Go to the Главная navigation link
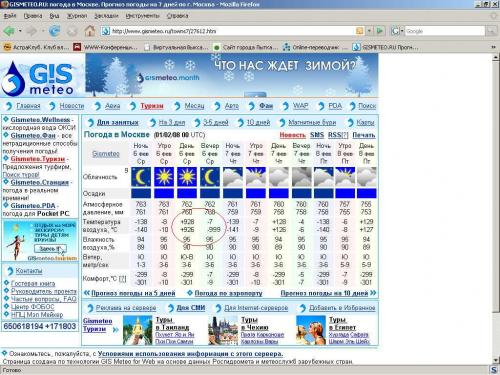500x375 pixels. pyautogui.click(x=28, y=106)
